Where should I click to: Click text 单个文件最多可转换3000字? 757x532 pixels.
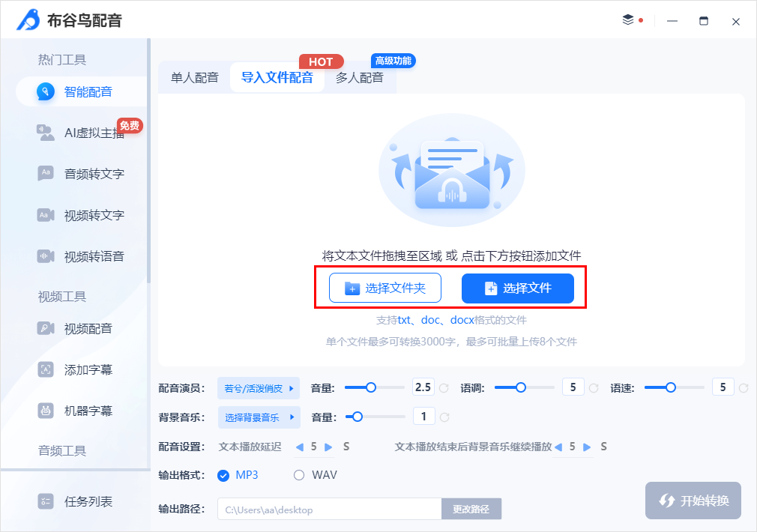(390, 342)
